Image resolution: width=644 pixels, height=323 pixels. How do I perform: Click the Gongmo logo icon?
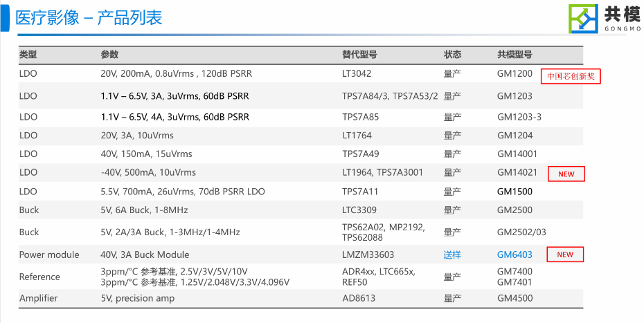click(583, 19)
